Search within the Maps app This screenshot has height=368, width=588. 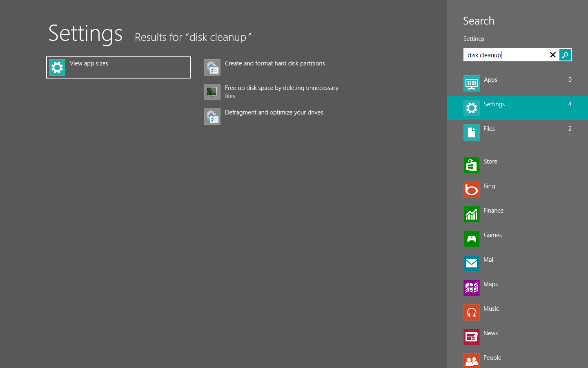[x=517, y=288]
